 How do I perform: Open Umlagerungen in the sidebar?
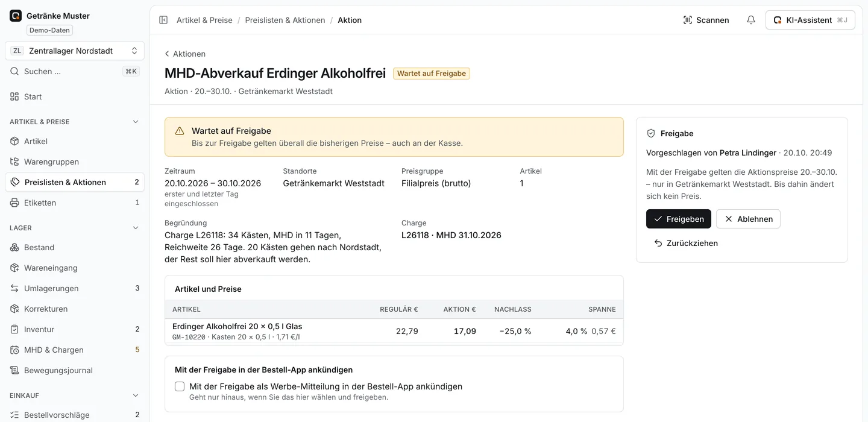(75, 288)
